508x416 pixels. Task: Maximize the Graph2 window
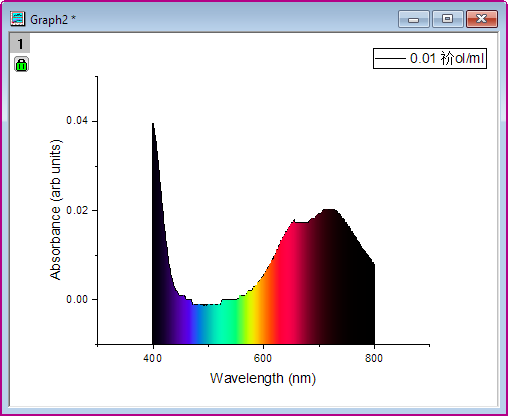(448, 19)
